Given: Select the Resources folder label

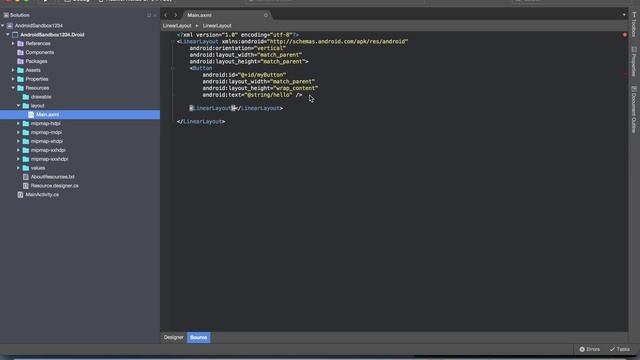Looking at the screenshot, I should coord(37,88).
